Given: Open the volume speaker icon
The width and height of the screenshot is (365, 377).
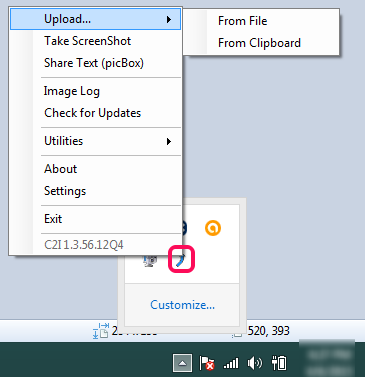Looking at the screenshot, I should tap(255, 363).
